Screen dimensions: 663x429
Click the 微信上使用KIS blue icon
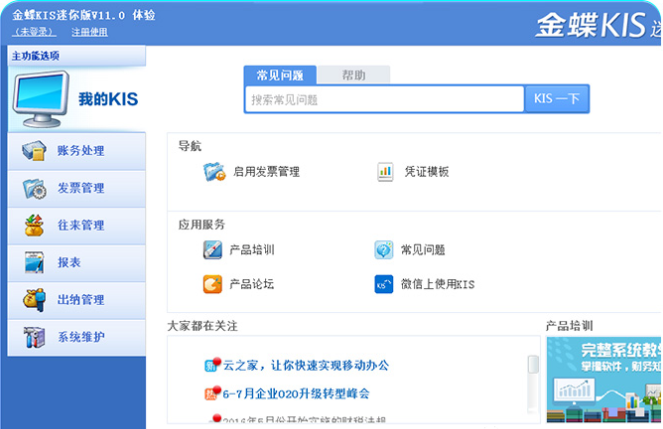coord(384,284)
